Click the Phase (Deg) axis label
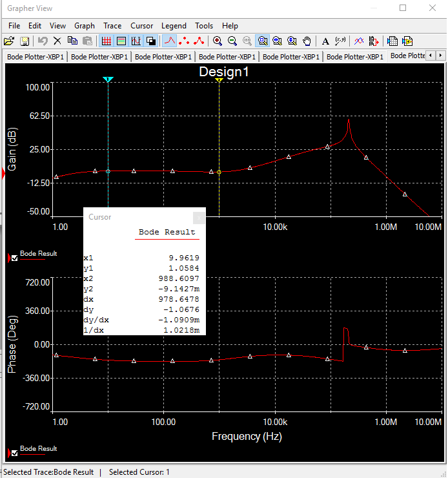 [12, 344]
